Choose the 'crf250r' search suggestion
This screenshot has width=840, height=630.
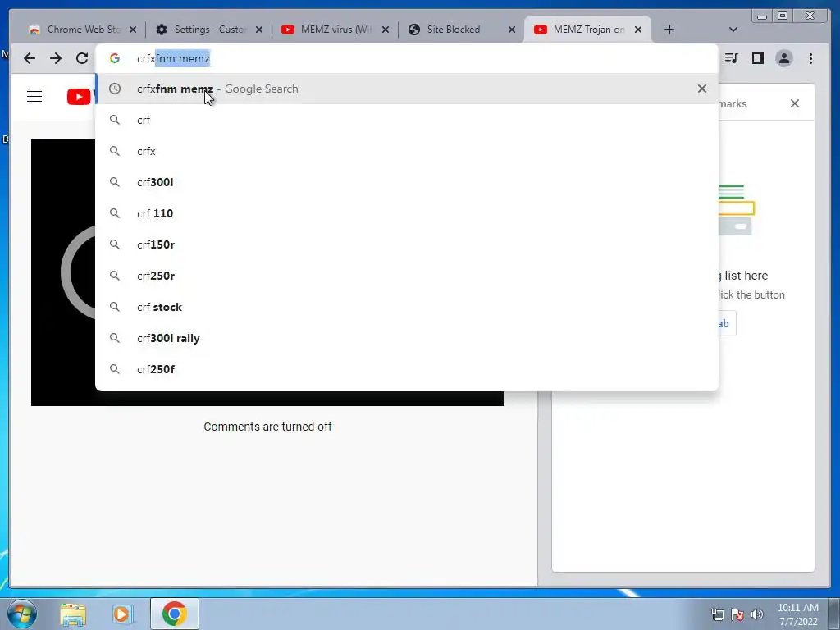point(407,276)
